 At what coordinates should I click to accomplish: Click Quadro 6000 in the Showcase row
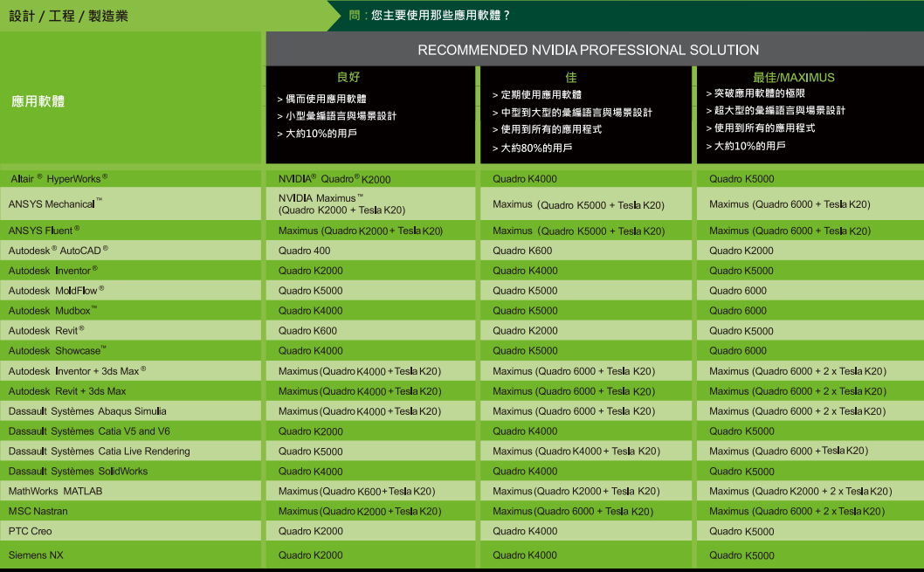click(738, 350)
